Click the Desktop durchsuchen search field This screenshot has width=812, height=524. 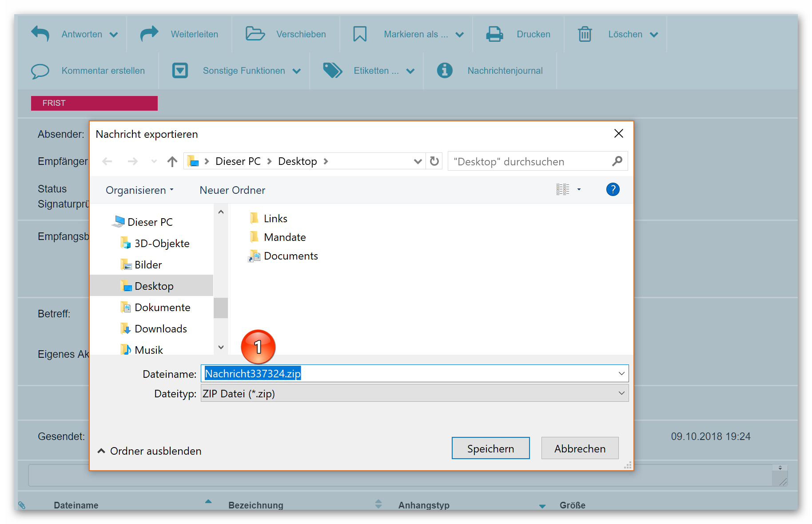531,162
